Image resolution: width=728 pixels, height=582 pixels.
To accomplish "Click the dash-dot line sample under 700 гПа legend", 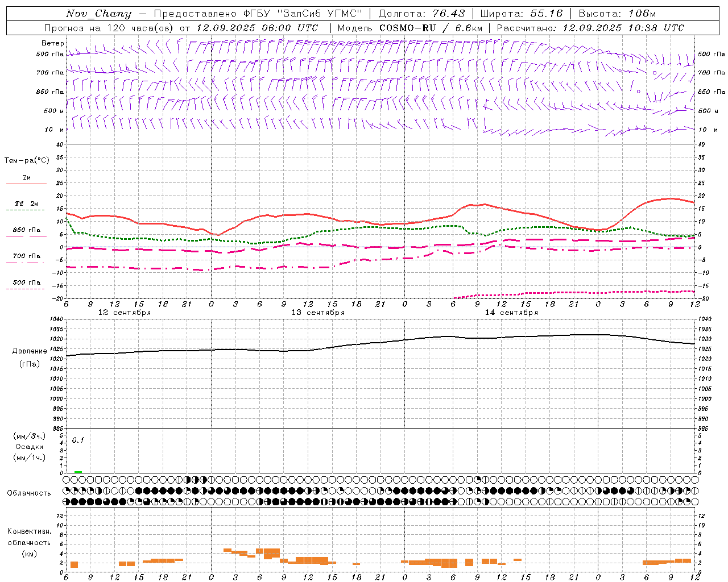I will pos(26,263).
